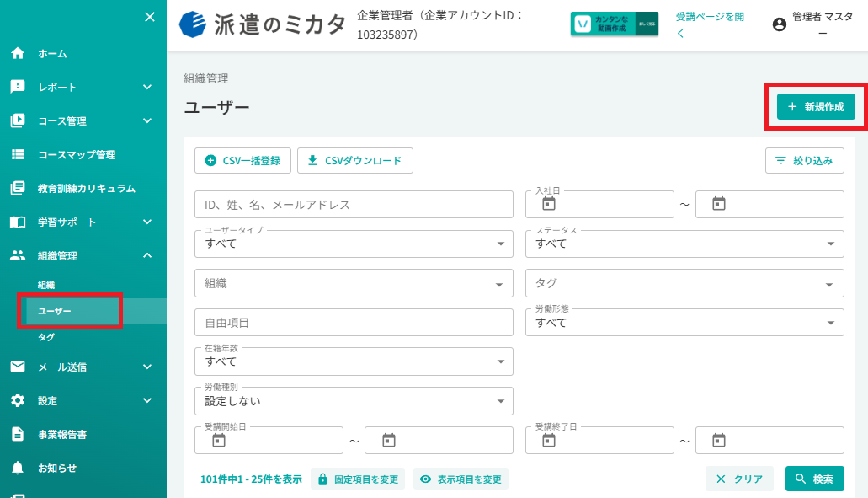Click the 学習サポート open book icon
This screenshot has height=498, width=868.
click(18, 222)
